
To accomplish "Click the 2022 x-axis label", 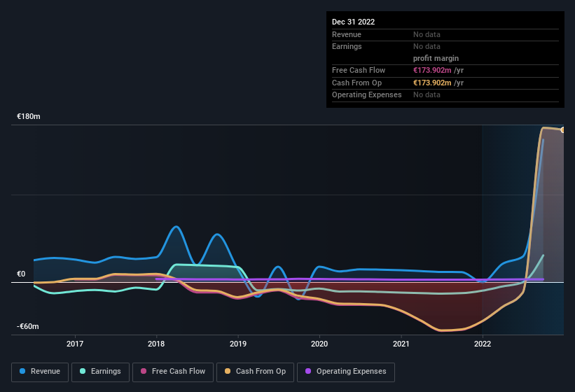I will click(483, 344).
